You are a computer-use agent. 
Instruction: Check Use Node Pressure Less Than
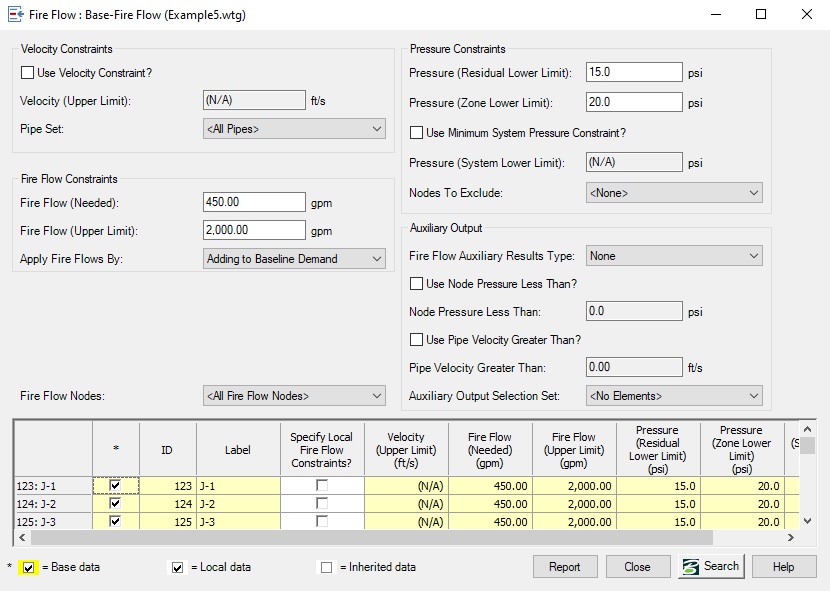(418, 283)
